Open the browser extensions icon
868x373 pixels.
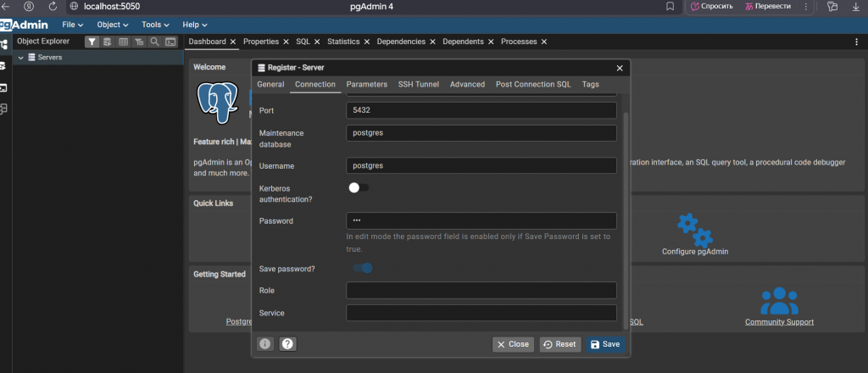coord(832,7)
